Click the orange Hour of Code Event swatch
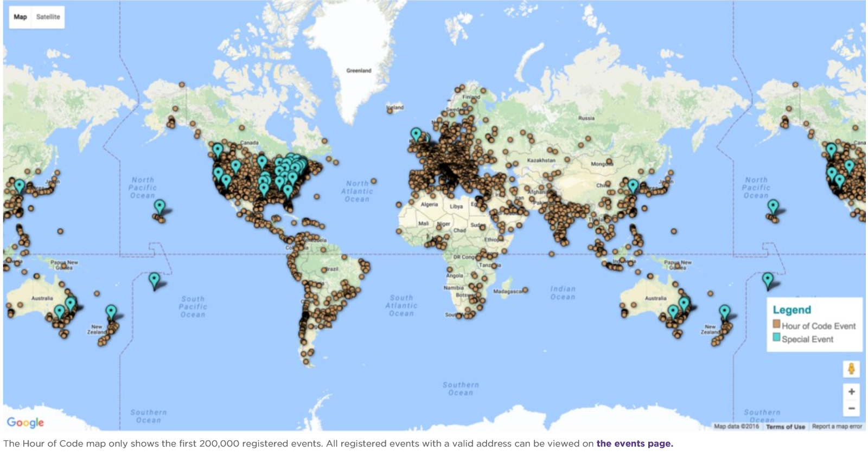This screenshot has height=457, width=868. tap(776, 324)
